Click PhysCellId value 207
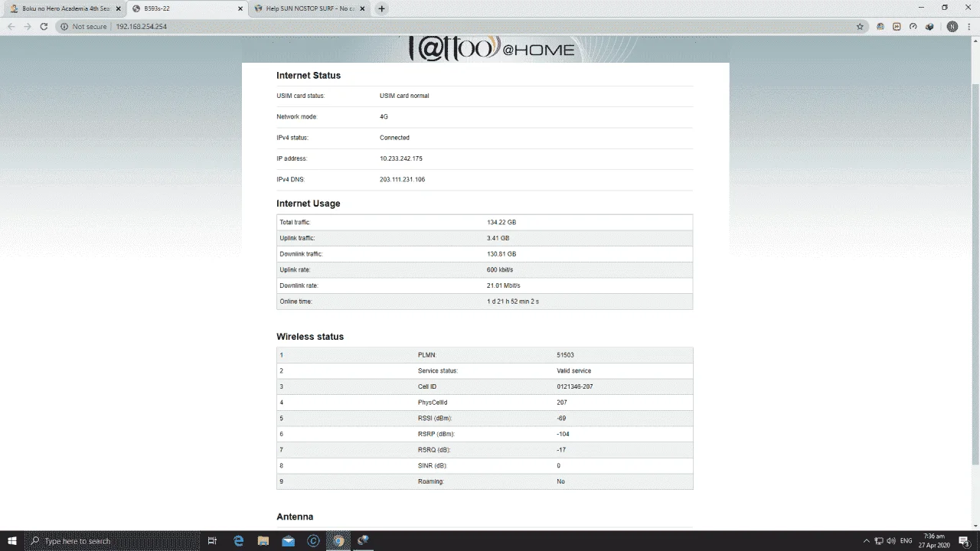 coord(562,403)
